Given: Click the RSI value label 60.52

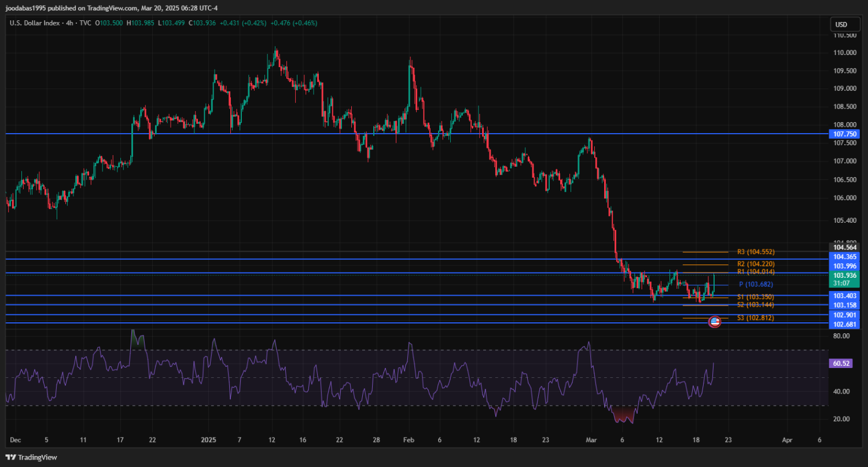Looking at the screenshot, I should [x=841, y=363].
